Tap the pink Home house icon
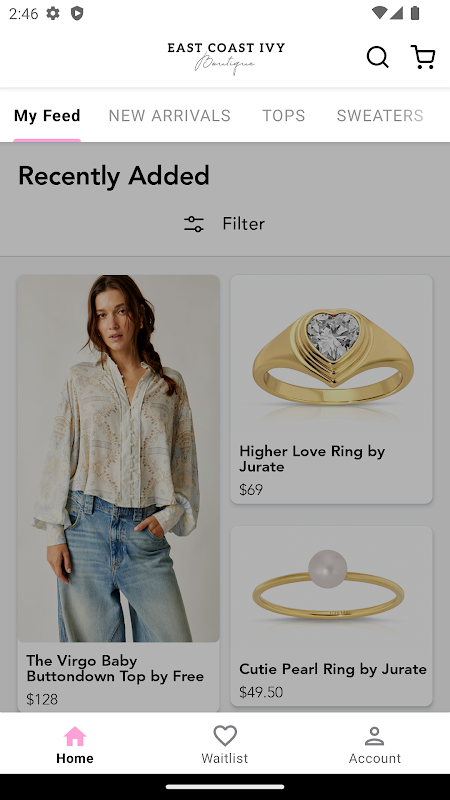This screenshot has width=450, height=800. pos(74,736)
